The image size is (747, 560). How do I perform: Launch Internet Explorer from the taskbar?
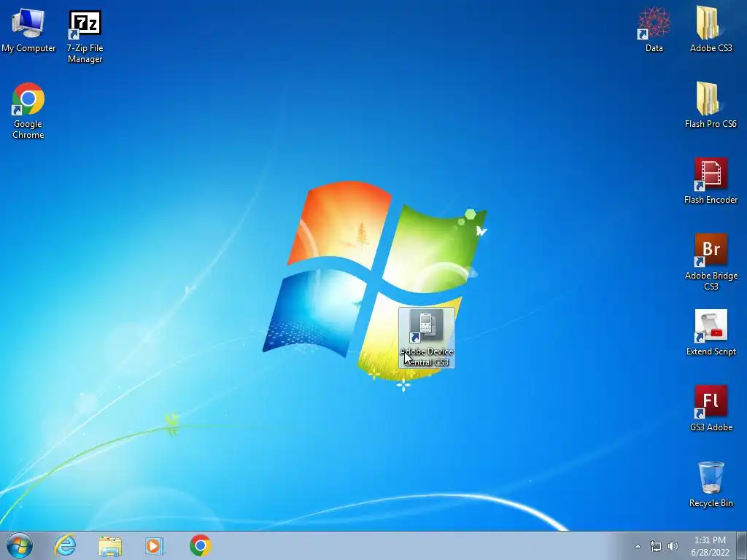pos(65,545)
